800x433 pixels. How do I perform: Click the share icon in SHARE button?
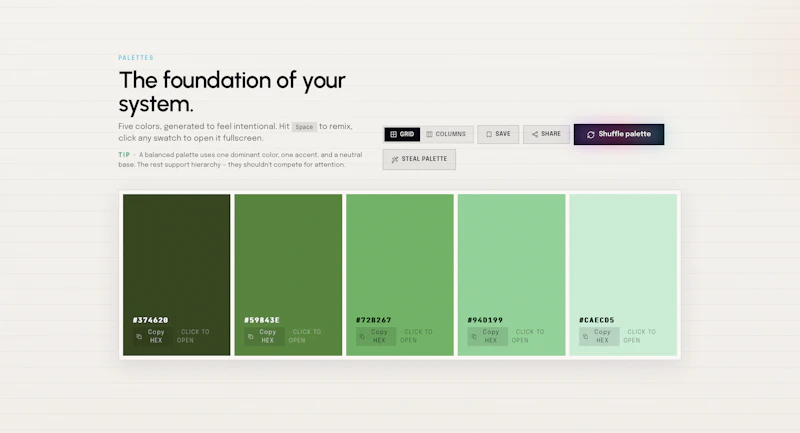tap(535, 134)
